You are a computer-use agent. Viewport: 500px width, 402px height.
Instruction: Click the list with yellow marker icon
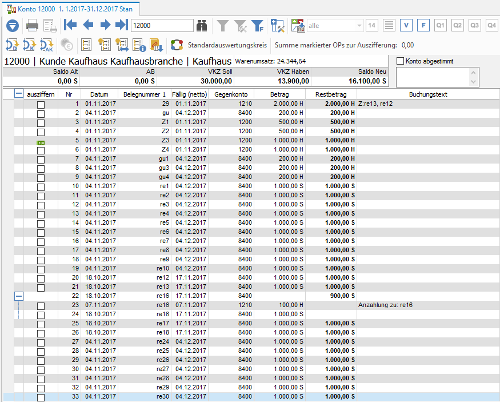point(105,45)
